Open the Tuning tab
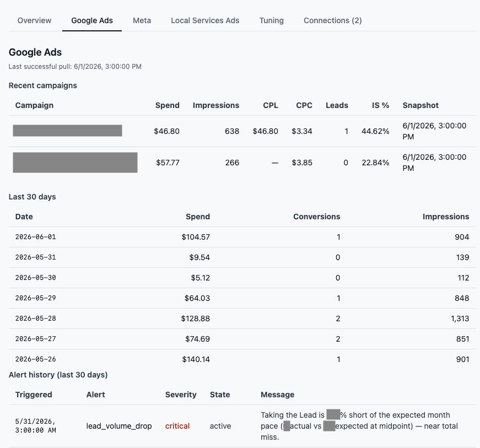The height and width of the screenshot is (448, 480). [272, 20]
